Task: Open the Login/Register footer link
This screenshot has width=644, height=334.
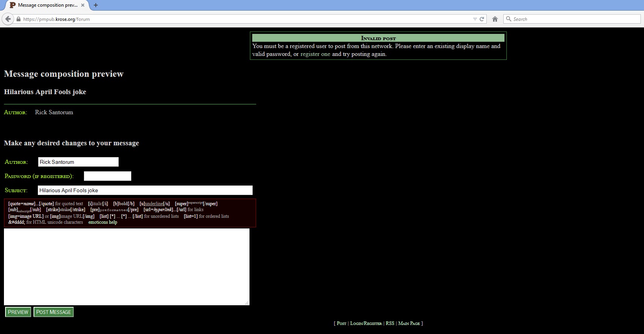Action: pyautogui.click(x=366, y=323)
